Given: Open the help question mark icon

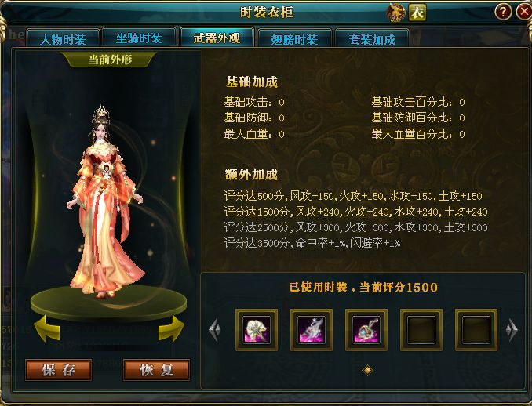Looking at the screenshot, I should tap(503, 13).
